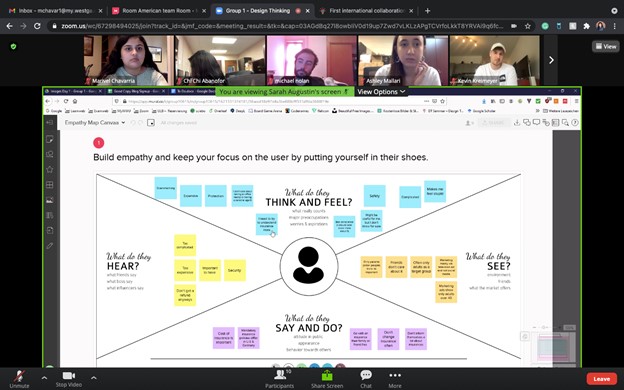
Task: Show next participants with right arrow
Action: (551, 60)
